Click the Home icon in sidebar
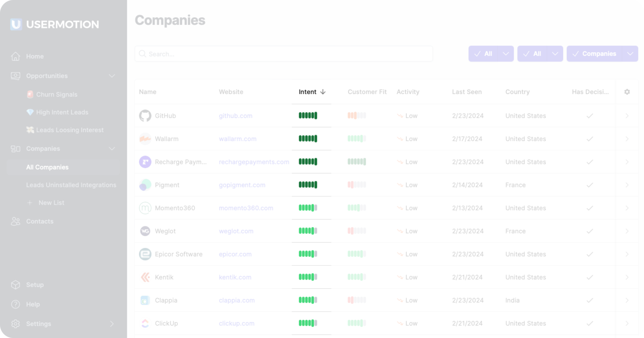644x338 pixels. (x=15, y=56)
